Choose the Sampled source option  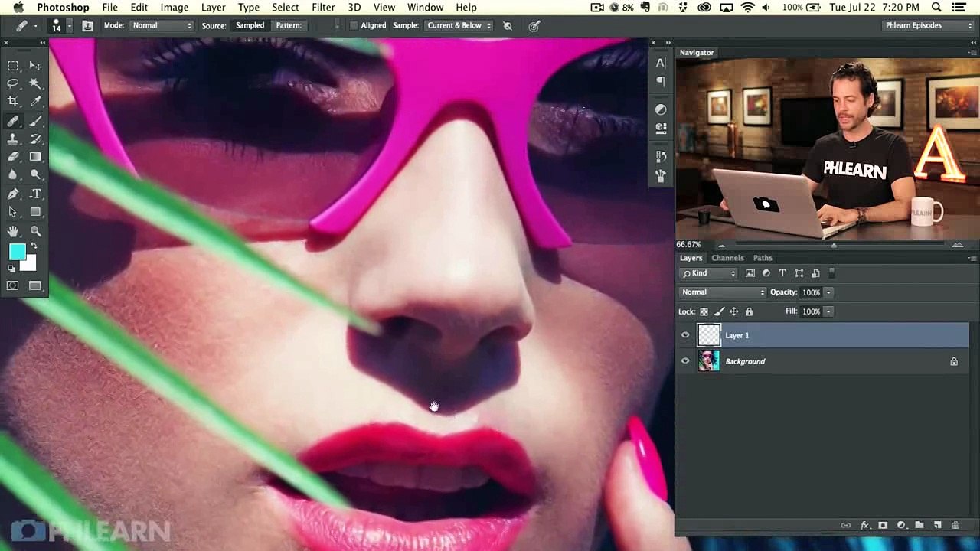(250, 26)
